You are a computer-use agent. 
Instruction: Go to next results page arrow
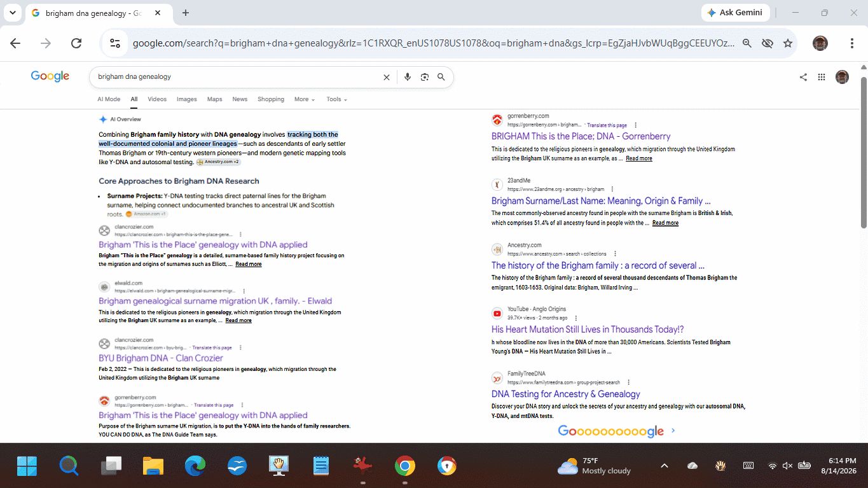pos(673,431)
